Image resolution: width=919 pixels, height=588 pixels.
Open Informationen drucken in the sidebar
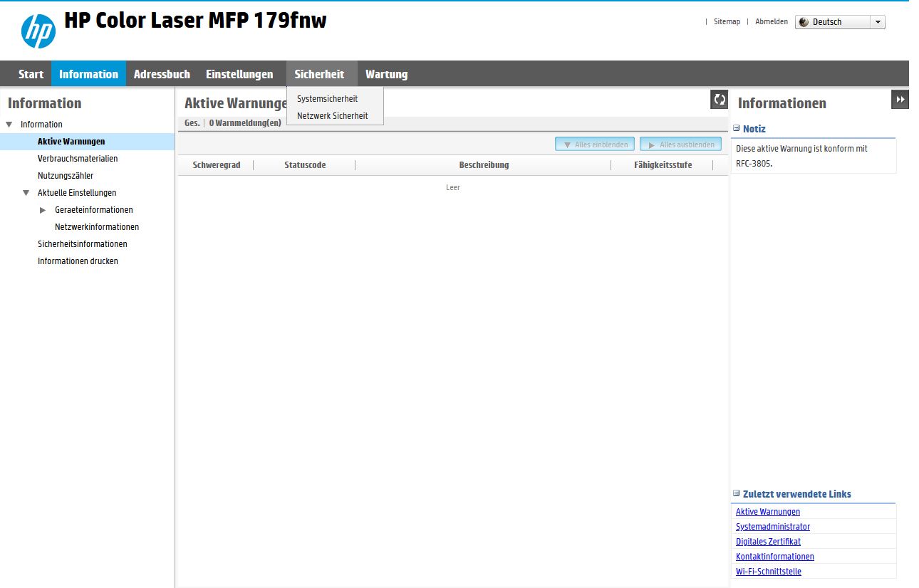click(78, 261)
